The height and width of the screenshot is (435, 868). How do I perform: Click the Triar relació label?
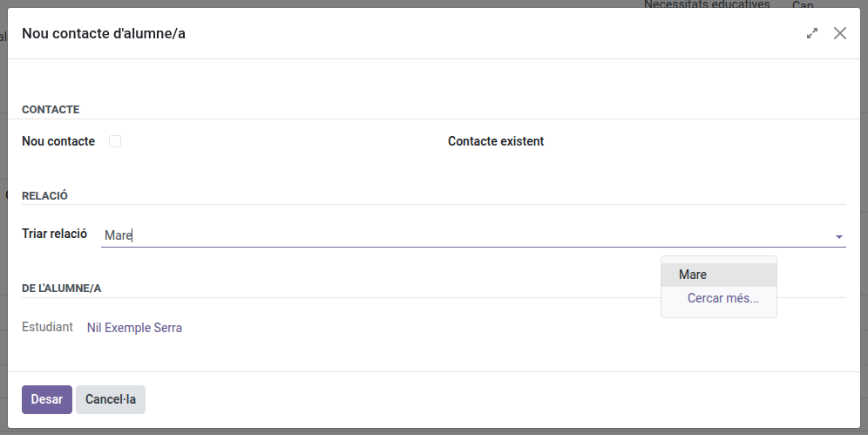(54, 234)
